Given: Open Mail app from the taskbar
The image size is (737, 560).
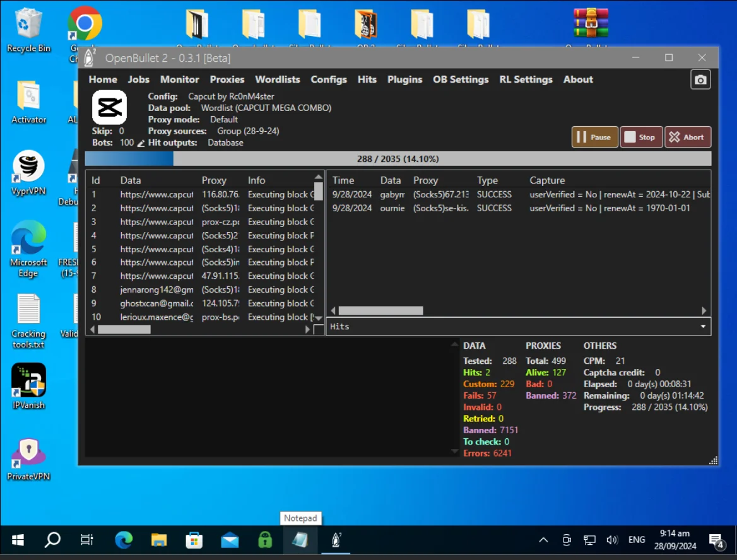Looking at the screenshot, I should [x=230, y=540].
